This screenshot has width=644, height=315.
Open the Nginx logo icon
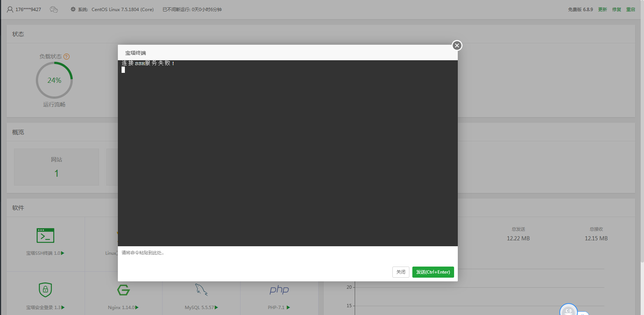123,290
